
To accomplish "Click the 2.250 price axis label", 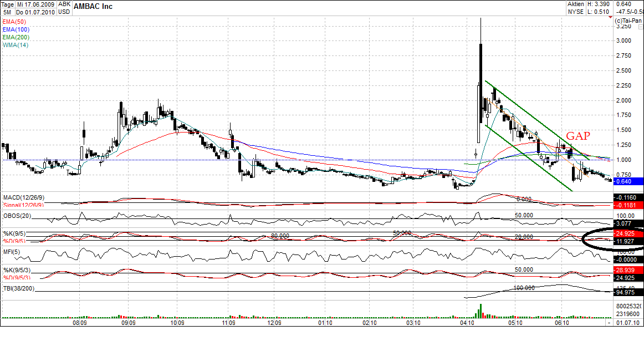I will tap(623, 85).
